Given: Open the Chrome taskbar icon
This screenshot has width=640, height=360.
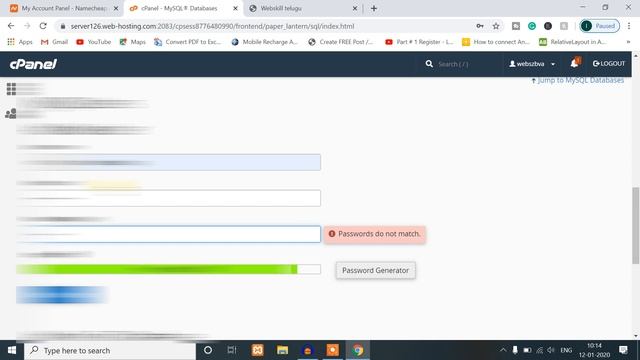Looking at the screenshot, I should pyautogui.click(x=358, y=350).
